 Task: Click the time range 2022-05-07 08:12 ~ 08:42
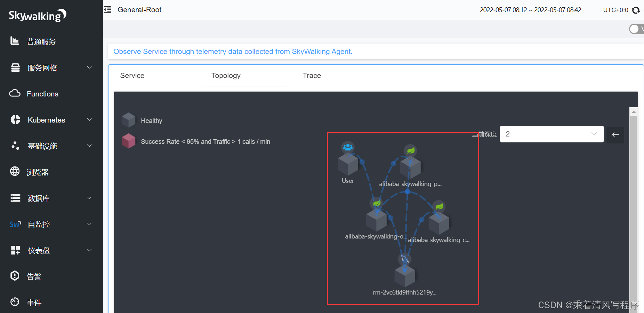coord(531,10)
